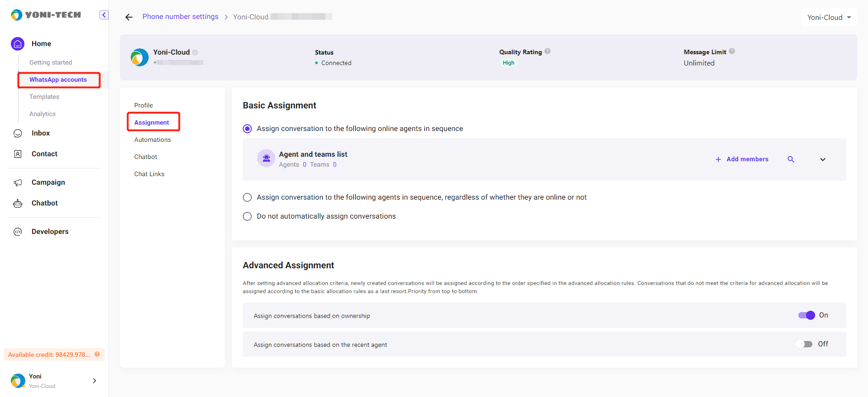Open the Developers menu item

pyautogui.click(x=50, y=232)
